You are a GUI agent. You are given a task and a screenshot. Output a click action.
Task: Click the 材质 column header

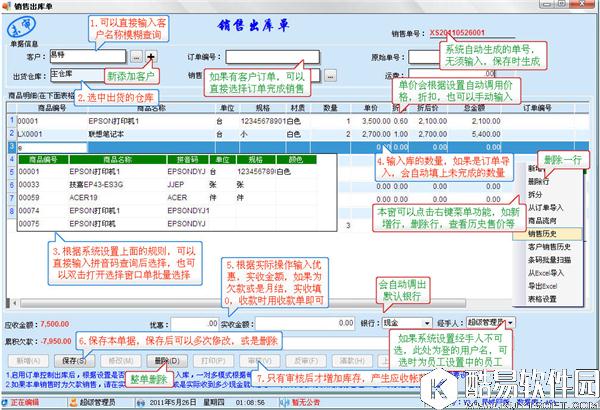click(x=298, y=108)
